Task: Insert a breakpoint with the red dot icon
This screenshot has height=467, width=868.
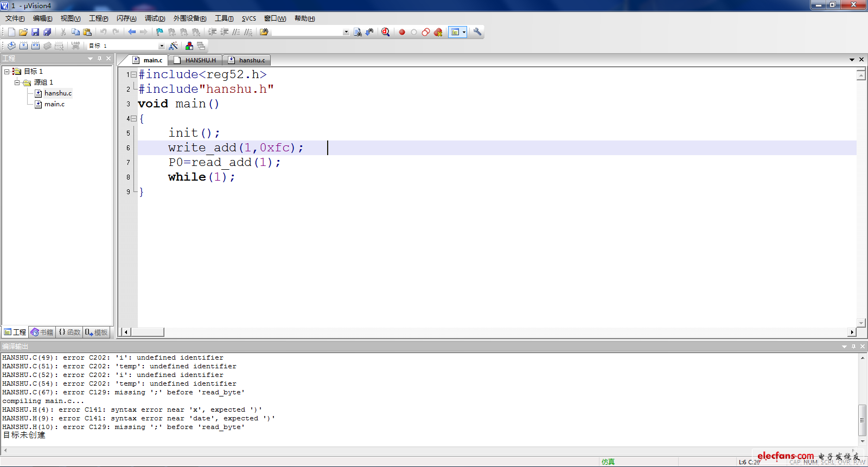Action: click(402, 32)
